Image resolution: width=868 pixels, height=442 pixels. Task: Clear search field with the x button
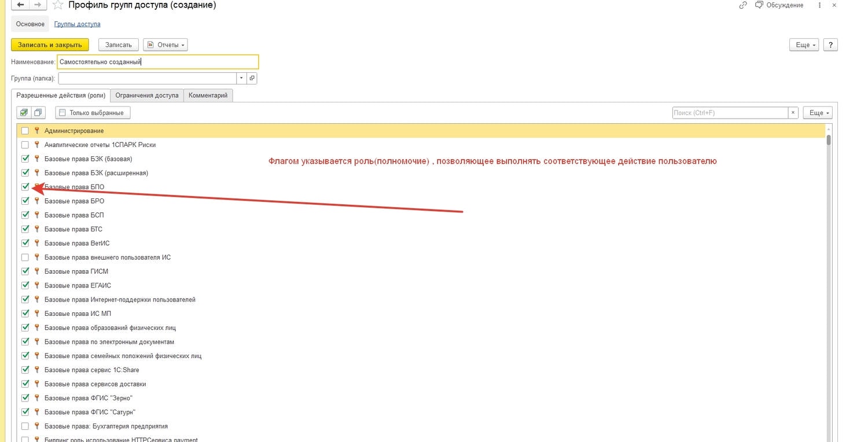point(794,113)
